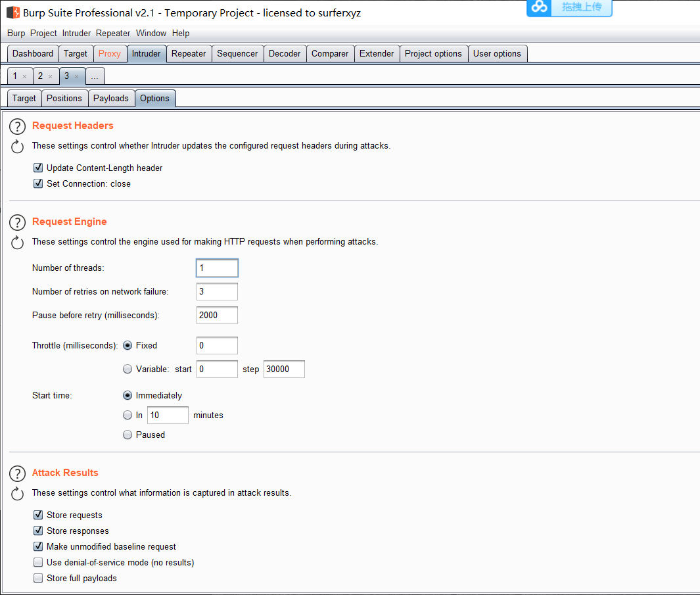Toggle Update Content-Length header checkbox
Screen dimensions: 700x595
pyautogui.click(x=38, y=168)
